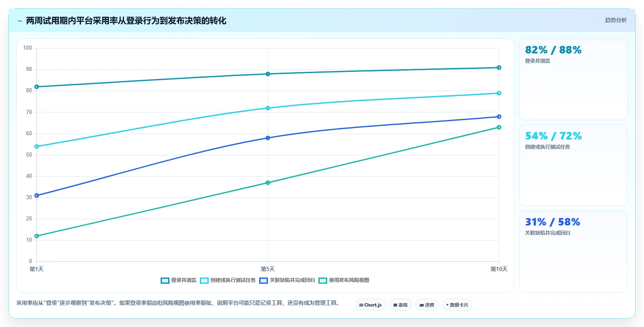644x327 pixels.
Task: Click the 第10天 x-axis label
Action: (499, 269)
